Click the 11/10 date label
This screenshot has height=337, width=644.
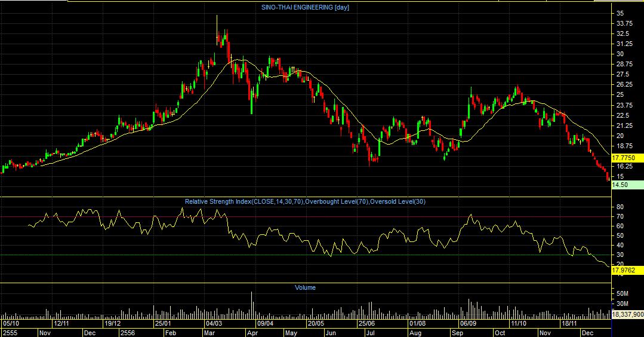519,324
